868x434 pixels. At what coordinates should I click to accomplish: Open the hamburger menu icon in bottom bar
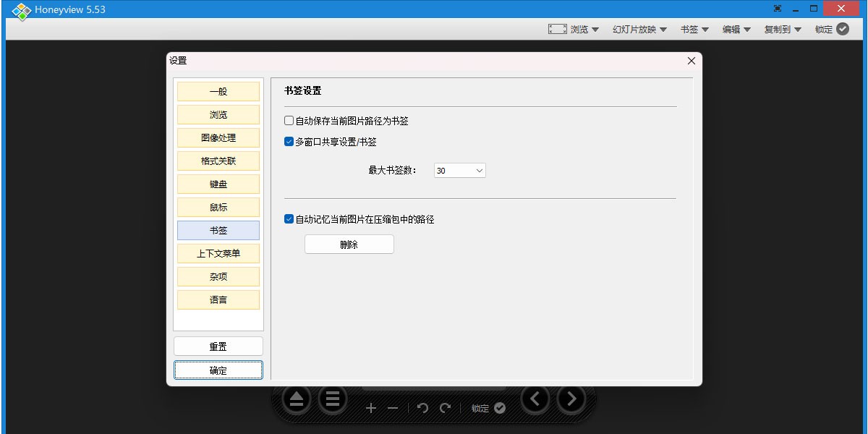coord(333,399)
